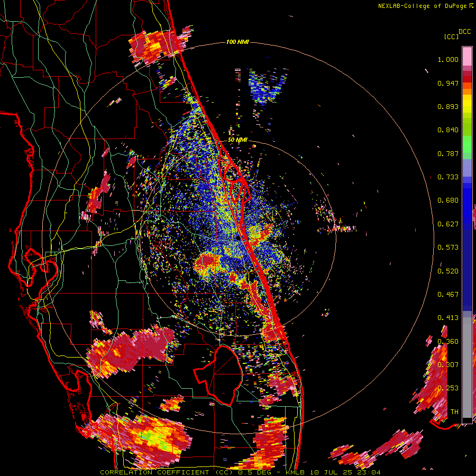This screenshot has width=476, height=476.
Task: Click the TH threshold label on scale
Action: [x=454, y=412]
